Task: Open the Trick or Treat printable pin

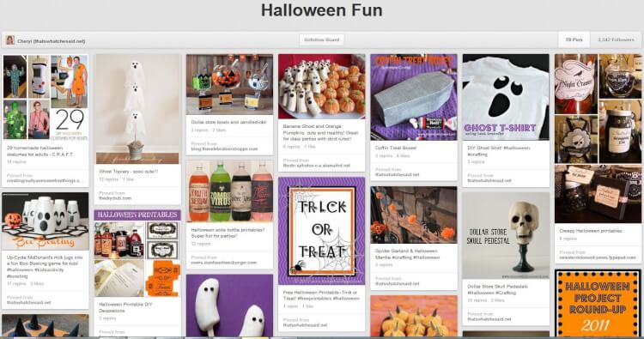Action: click(x=322, y=231)
